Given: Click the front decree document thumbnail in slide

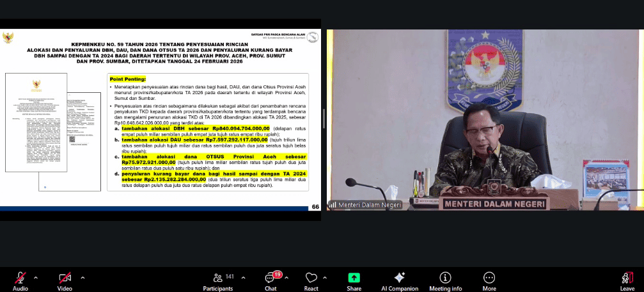Looking at the screenshot, I should (x=36, y=122).
